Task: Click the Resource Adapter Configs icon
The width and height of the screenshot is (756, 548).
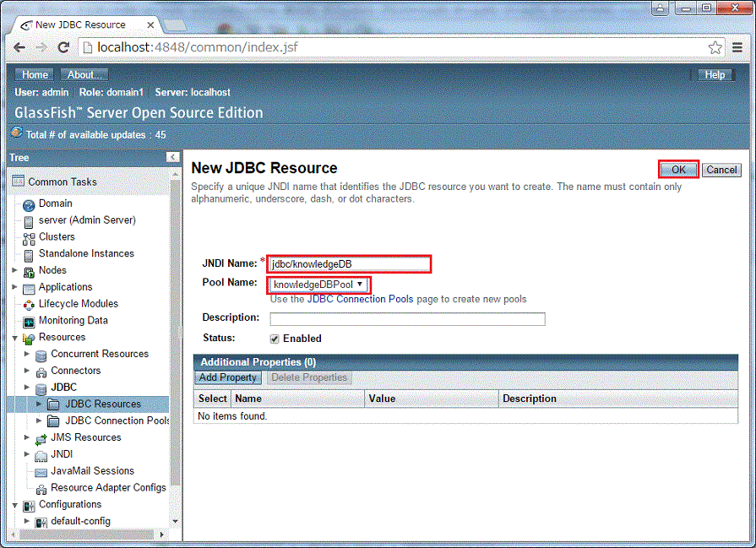Action: (x=41, y=489)
